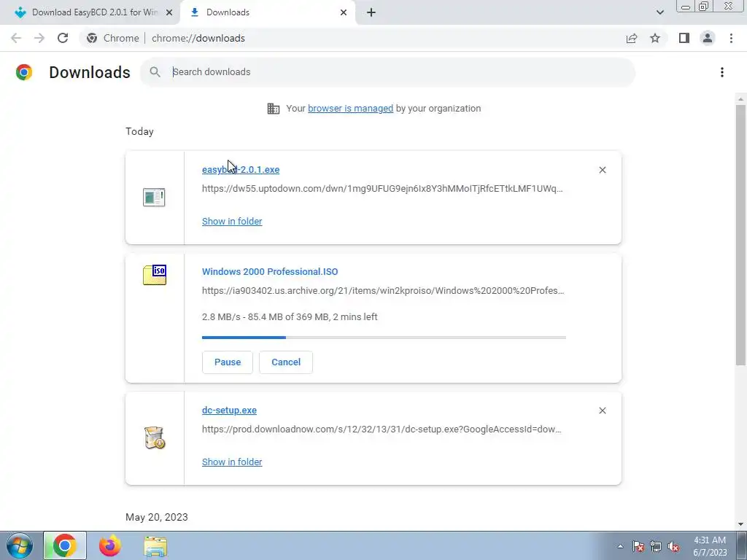The height and width of the screenshot is (560, 747).
Task: Open Downloads page more actions menu
Action: tap(722, 72)
